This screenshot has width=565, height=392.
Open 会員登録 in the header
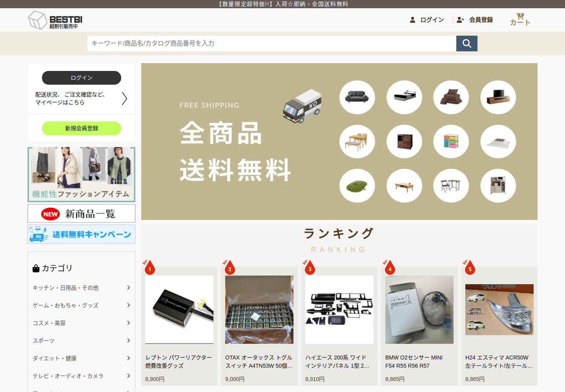(475, 20)
